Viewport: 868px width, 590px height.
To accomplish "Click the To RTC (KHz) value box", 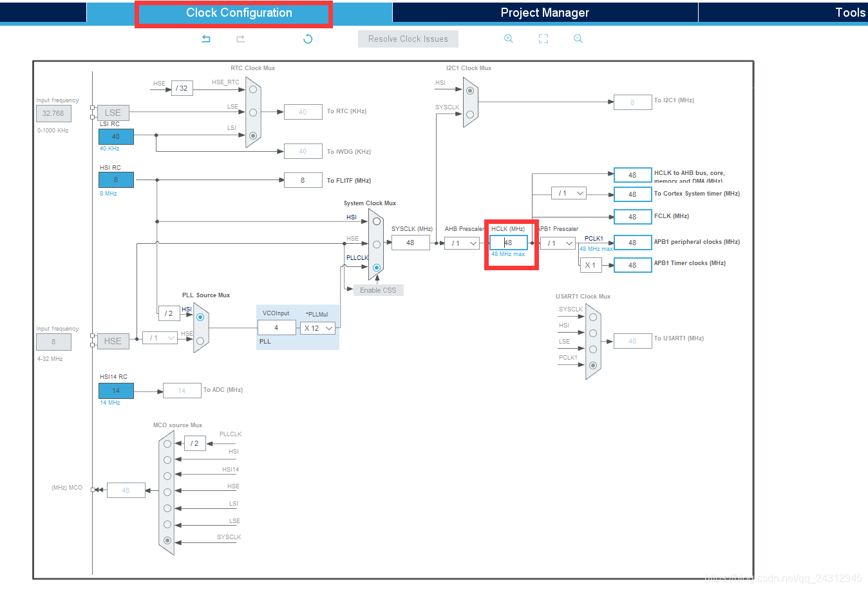I will point(303,112).
